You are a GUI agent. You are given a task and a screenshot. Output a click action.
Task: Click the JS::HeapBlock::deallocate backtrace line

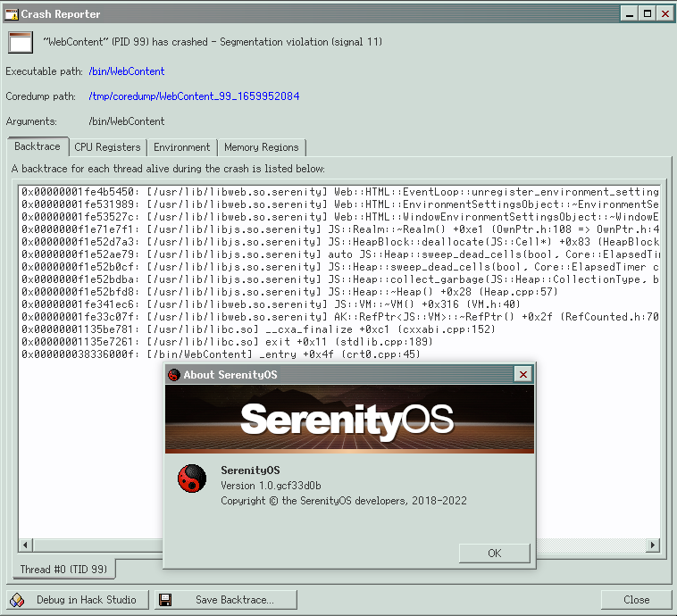340,242
